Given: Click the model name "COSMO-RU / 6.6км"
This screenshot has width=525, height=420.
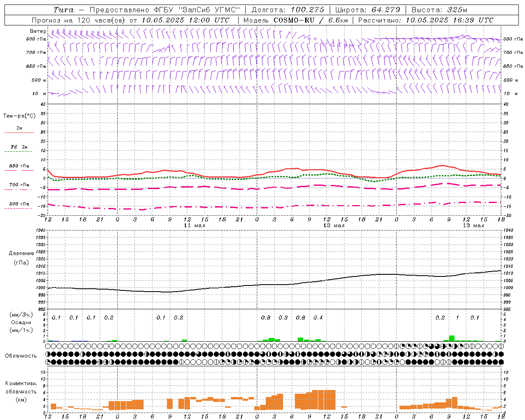Looking at the screenshot, I should coord(311,20).
